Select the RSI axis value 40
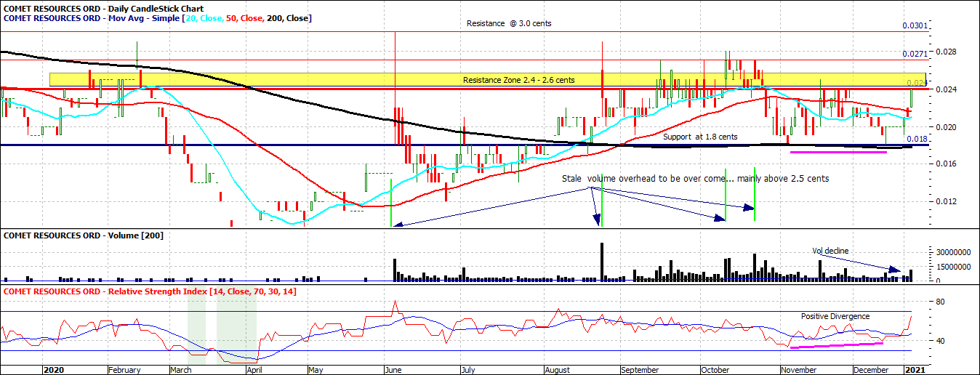The width and height of the screenshot is (980, 375). pos(940,341)
